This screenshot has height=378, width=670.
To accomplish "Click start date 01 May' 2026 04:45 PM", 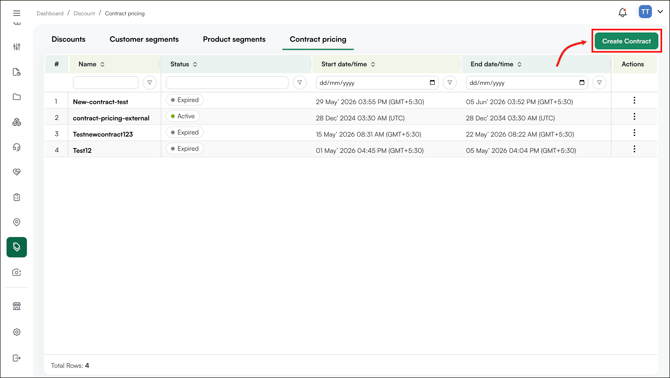I will coord(370,150).
